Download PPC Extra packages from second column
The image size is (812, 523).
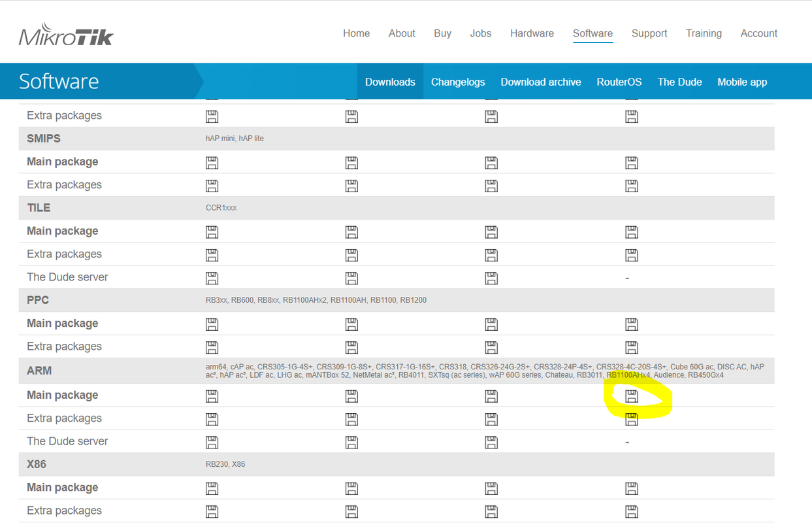point(351,346)
